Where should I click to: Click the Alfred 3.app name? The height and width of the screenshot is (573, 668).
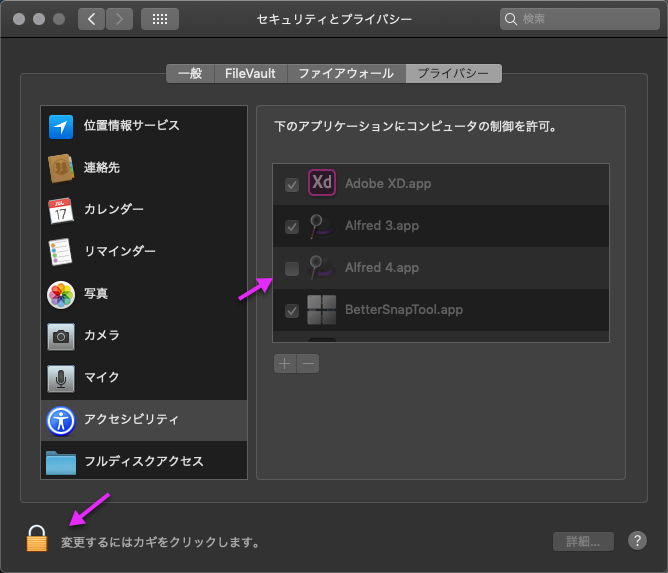(382, 225)
